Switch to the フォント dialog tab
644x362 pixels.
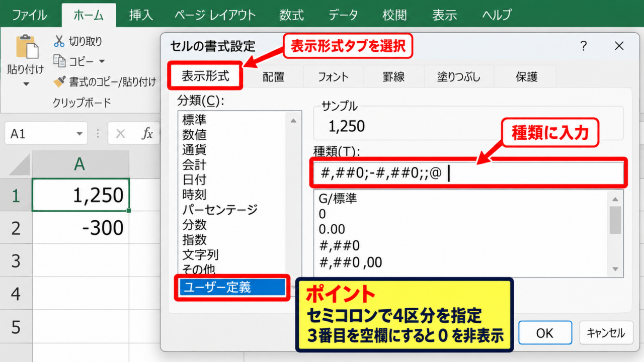[x=333, y=77]
